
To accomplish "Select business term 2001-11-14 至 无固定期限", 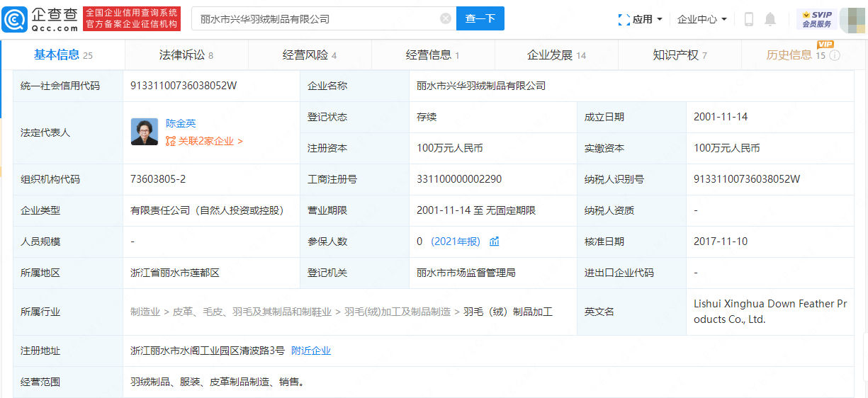I will coord(476,210).
